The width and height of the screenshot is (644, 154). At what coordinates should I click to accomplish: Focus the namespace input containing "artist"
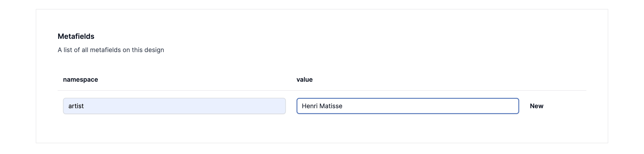[174, 106]
